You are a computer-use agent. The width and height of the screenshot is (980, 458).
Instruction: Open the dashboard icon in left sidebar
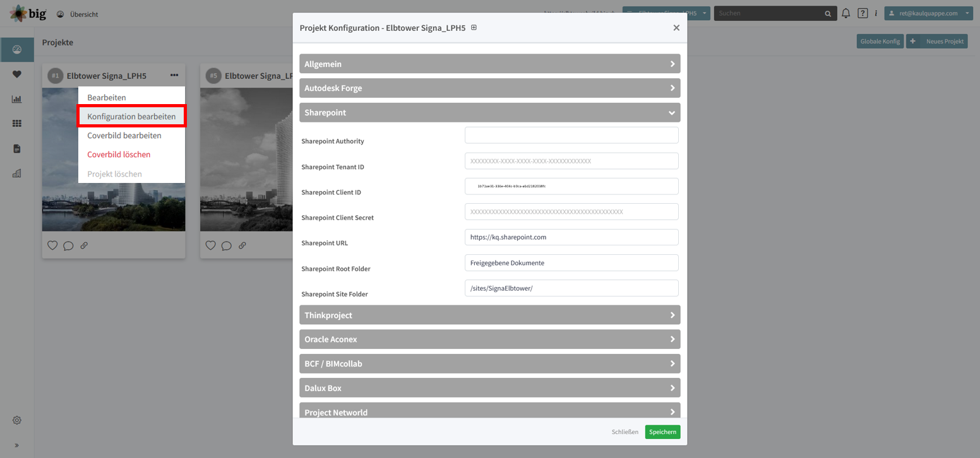[17, 50]
